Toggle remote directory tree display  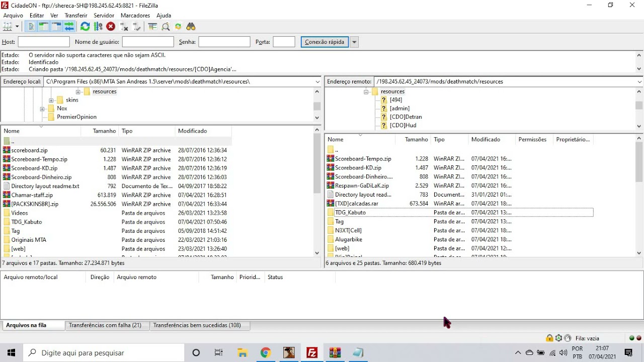tap(56, 27)
